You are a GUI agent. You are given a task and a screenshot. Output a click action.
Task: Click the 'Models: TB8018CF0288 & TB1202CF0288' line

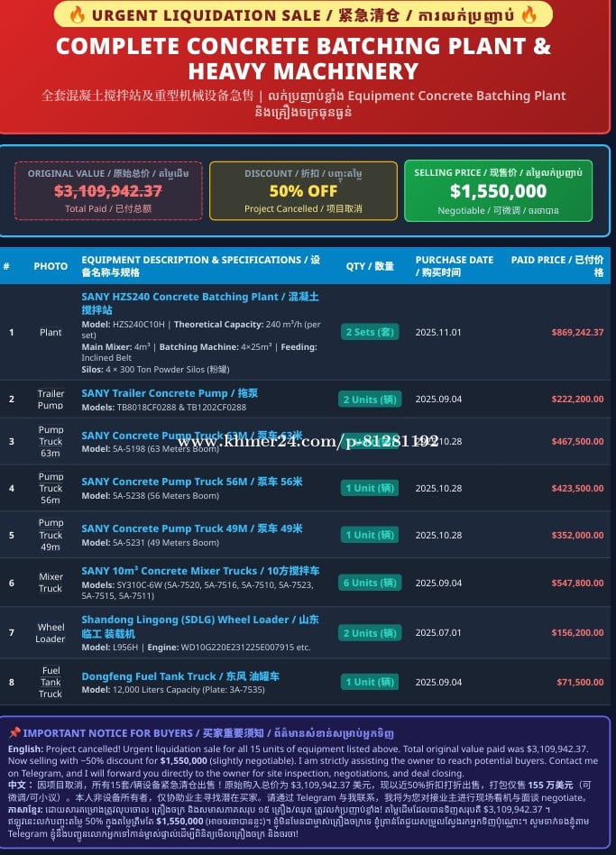[x=163, y=408]
